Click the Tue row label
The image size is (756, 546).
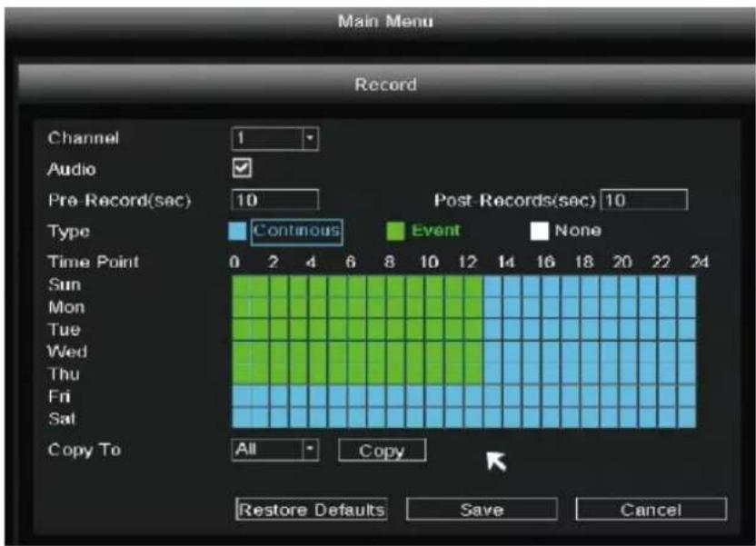tap(65, 330)
